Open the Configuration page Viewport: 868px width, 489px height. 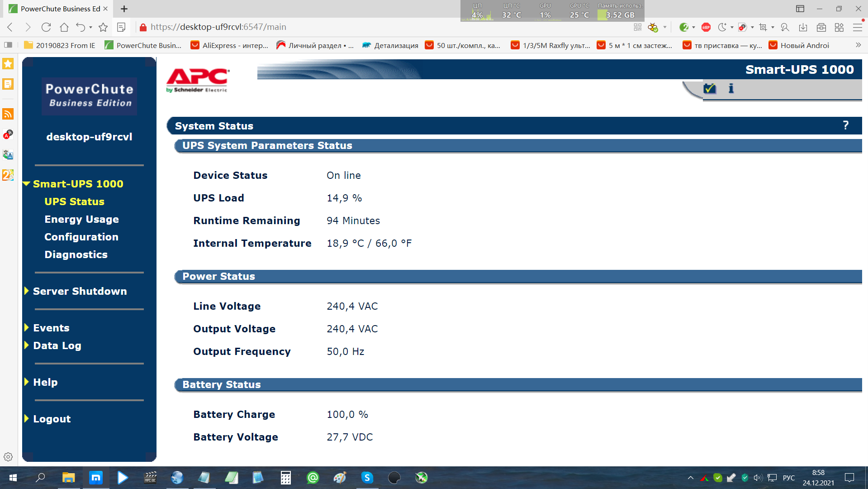pos(81,237)
